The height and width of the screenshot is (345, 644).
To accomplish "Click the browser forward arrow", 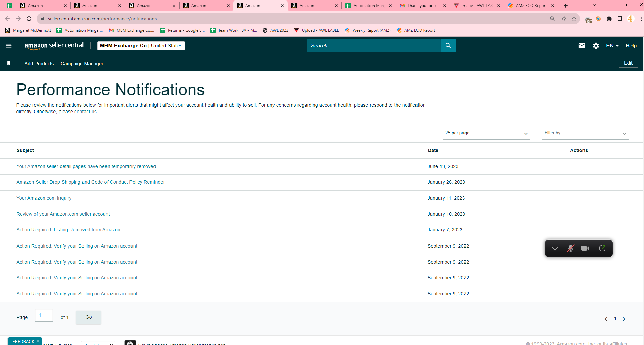I will pos(18,19).
